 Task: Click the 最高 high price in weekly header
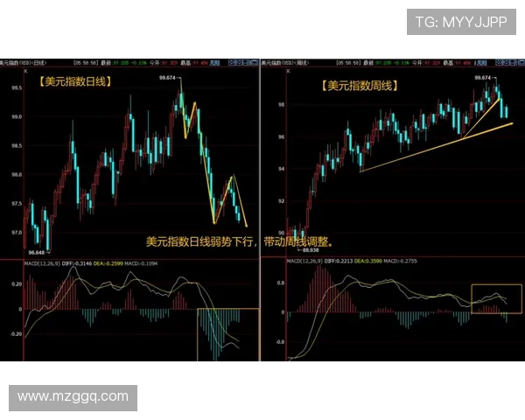[458, 63]
